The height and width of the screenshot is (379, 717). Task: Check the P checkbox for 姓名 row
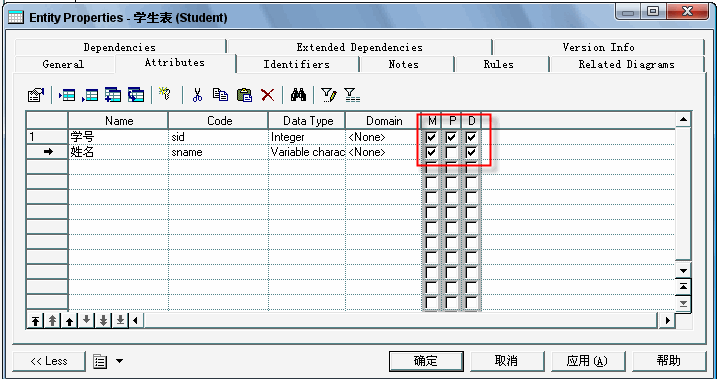tap(451, 152)
